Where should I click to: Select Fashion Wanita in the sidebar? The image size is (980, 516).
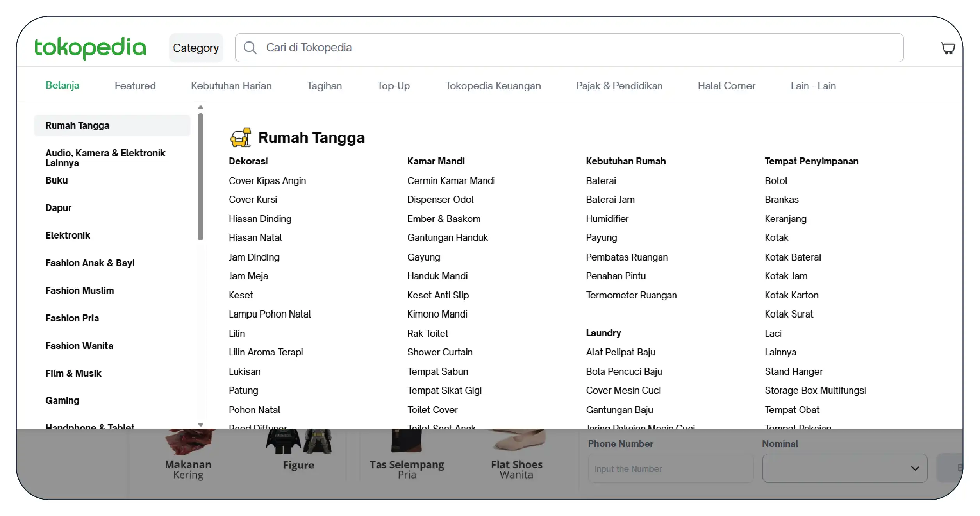click(x=79, y=346)
